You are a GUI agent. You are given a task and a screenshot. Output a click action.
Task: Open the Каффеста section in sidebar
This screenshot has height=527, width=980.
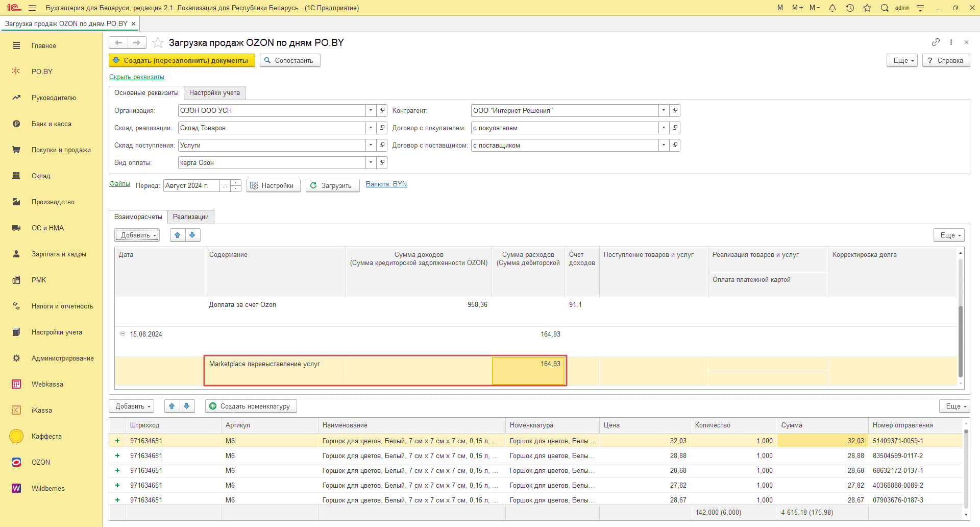[x=46, y=436]
